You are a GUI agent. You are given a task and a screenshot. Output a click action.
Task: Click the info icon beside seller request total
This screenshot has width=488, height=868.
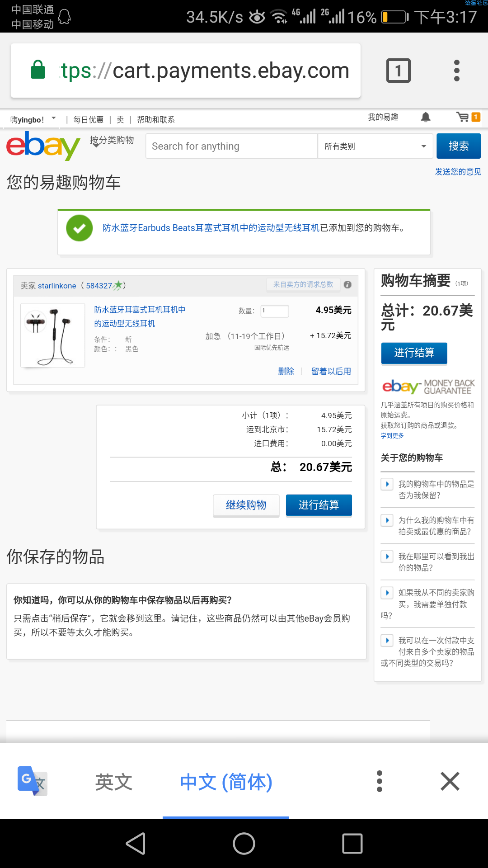[x=347, y=284]
